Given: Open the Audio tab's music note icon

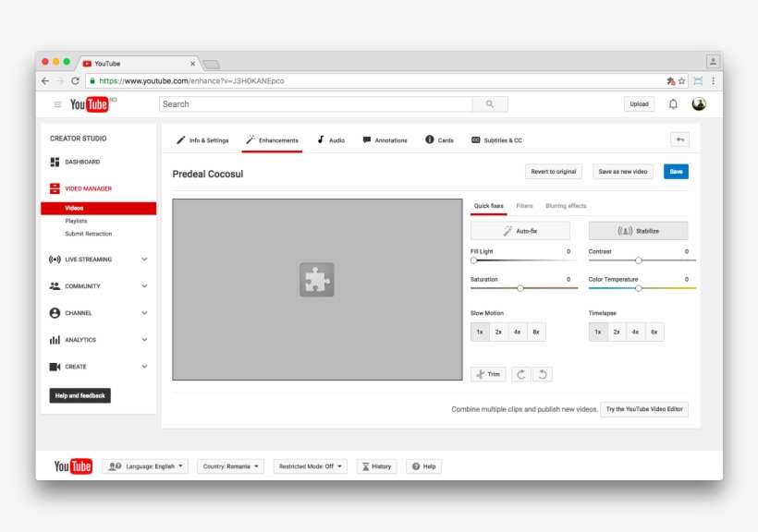Looking at the screenshot, I should pos(322,139).
